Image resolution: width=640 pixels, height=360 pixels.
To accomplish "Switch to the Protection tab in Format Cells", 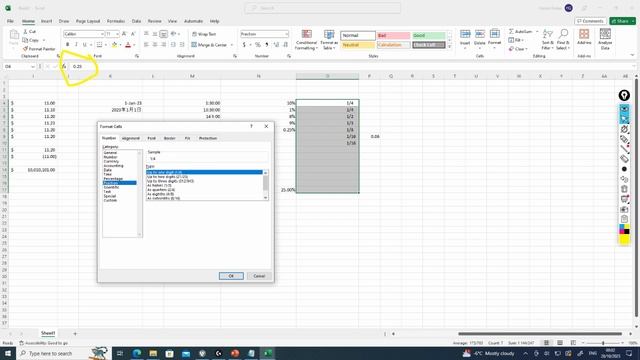I will tap(208, 138).
